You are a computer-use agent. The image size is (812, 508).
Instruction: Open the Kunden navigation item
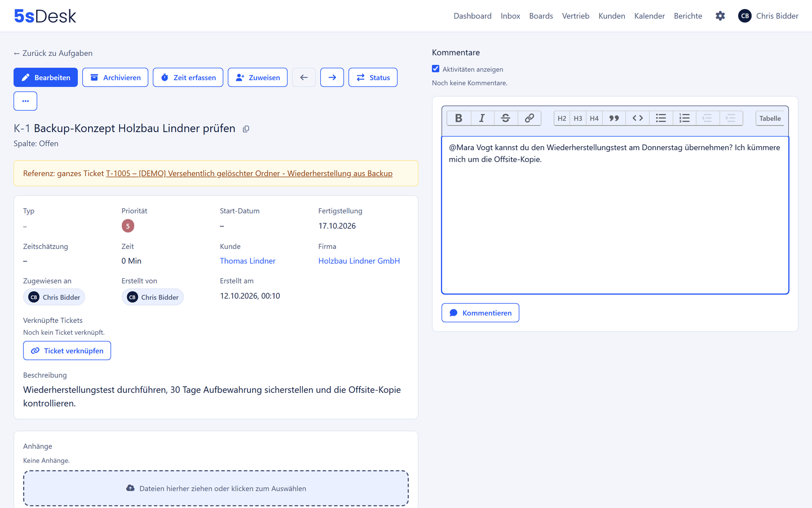(612, 16)
